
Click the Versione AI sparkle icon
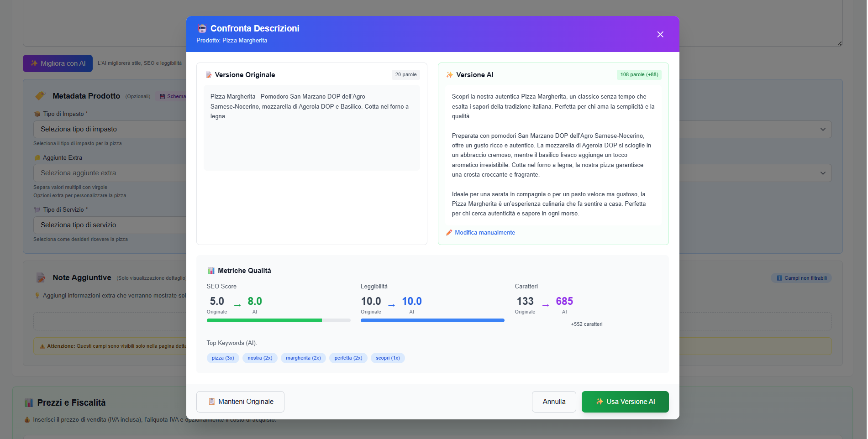pyautogui.click(x=450, y=75)
